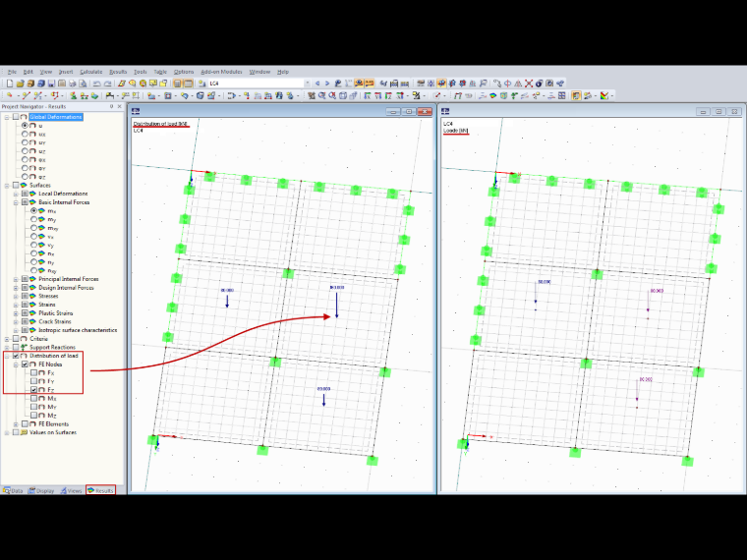
Task: Close the Project Navigator panel
Action: [120, 106]
